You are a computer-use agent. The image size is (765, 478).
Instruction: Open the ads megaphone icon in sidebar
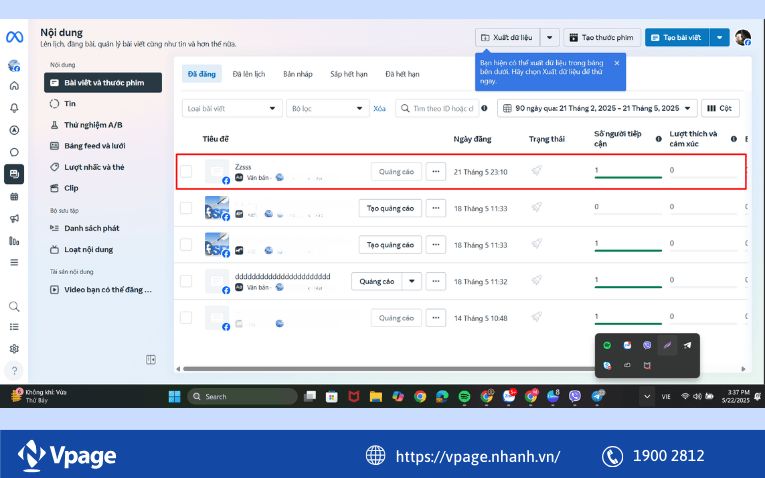14,218
